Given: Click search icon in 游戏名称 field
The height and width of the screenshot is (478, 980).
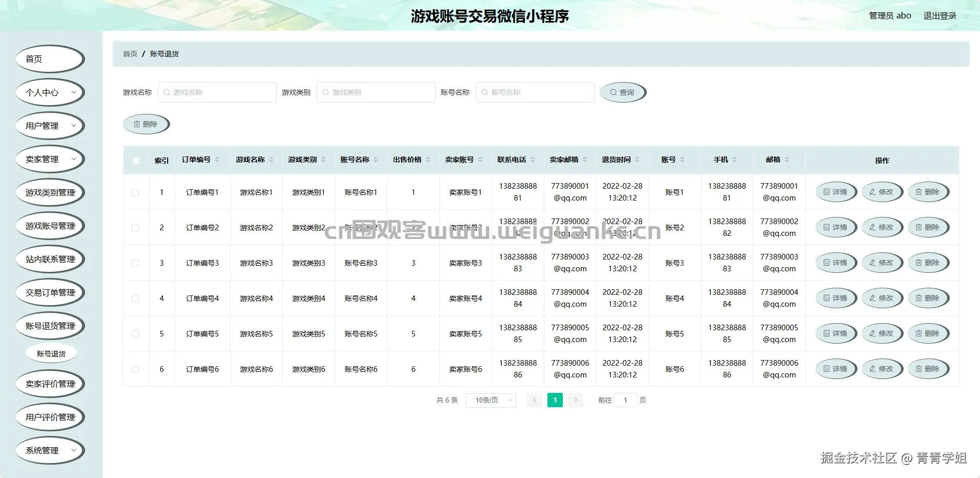Looking at the screenshot, I should 167,92.
